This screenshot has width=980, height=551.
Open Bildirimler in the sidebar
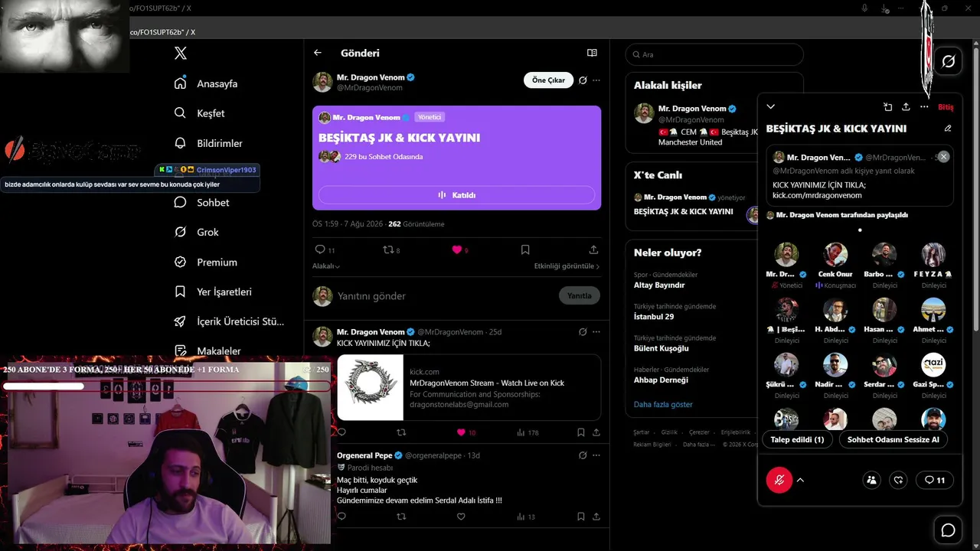[209, 143]
